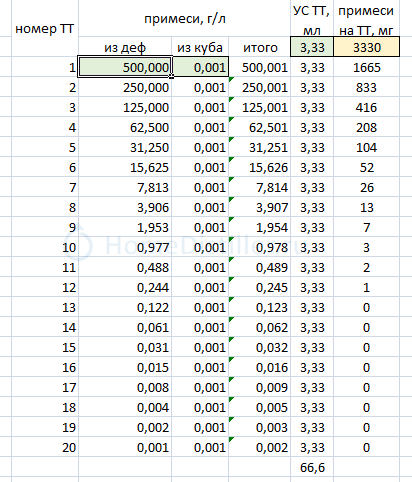Viewport: 412px width, 482px height.
Task: Select the cell containing 250,001
Action: (x=260, y=87)
